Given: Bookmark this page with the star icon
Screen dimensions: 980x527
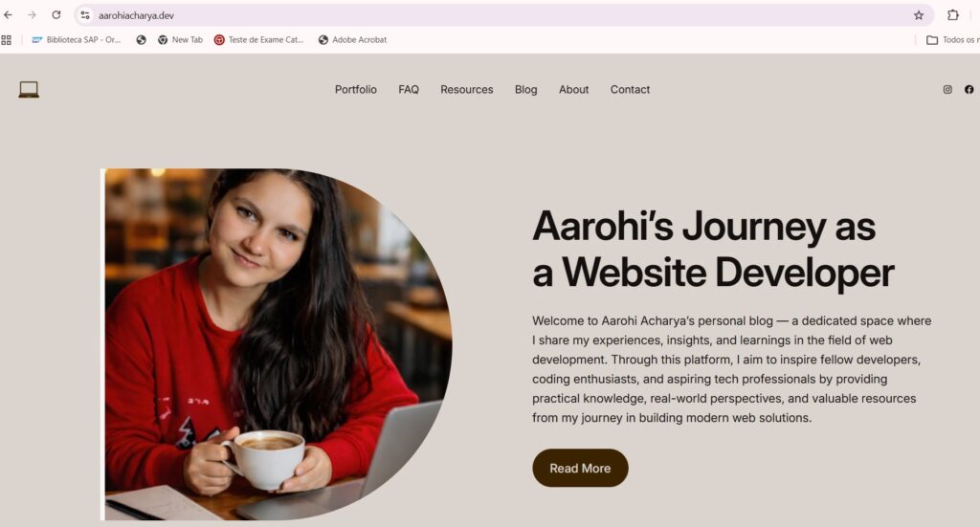Looking at the screenshot, I should [919, 15].
